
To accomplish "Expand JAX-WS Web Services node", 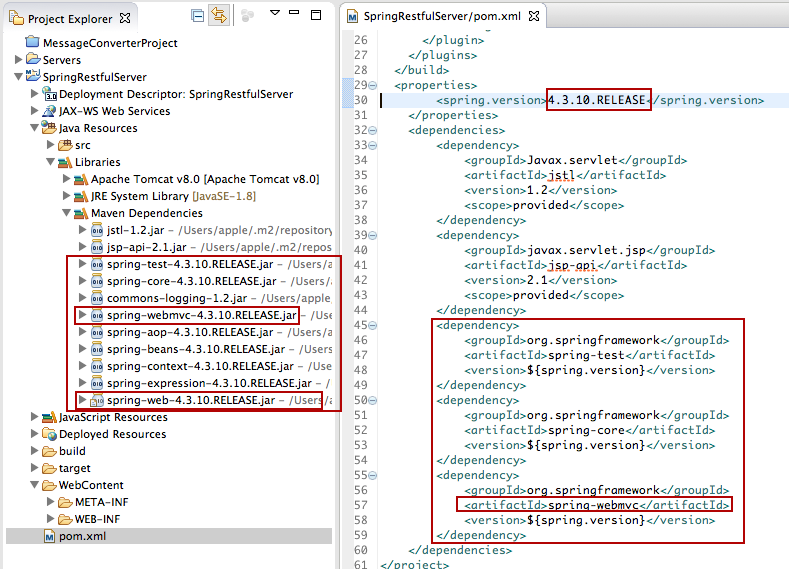I will pyautogui.click(x=35, y=111).
